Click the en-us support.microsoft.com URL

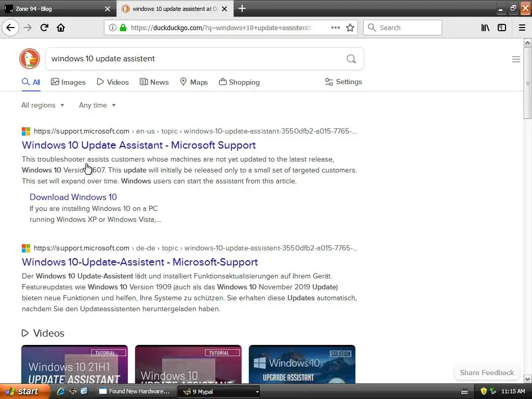195,131
